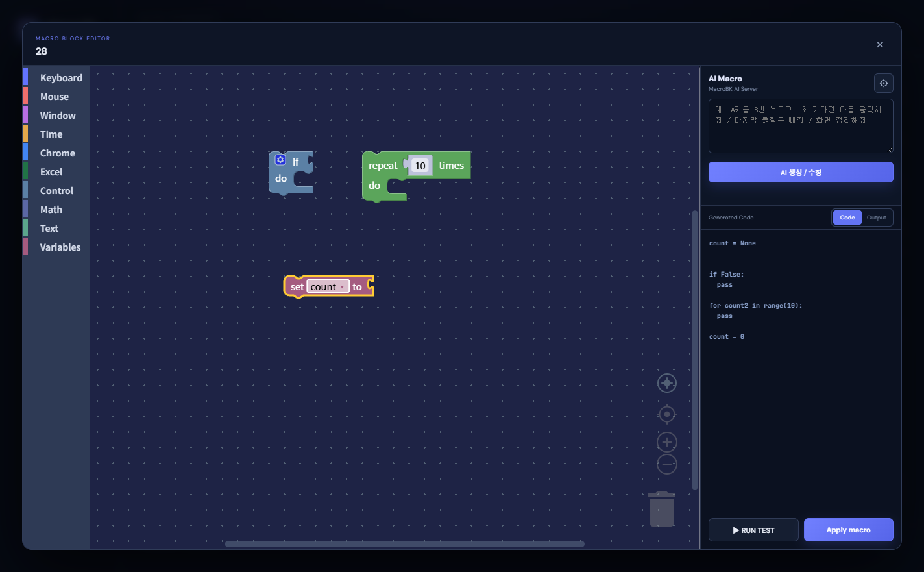Click the 'if False:' code line

[x=726, y=275]
